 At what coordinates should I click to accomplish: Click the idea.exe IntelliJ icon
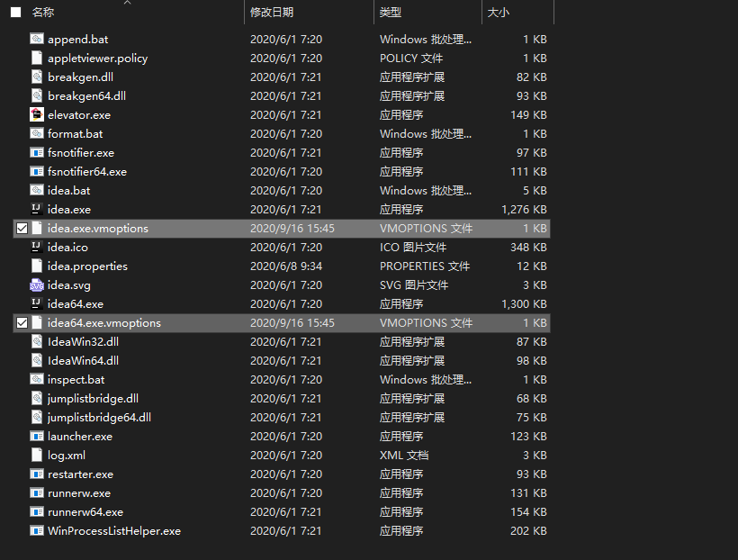tap(37, 209)
